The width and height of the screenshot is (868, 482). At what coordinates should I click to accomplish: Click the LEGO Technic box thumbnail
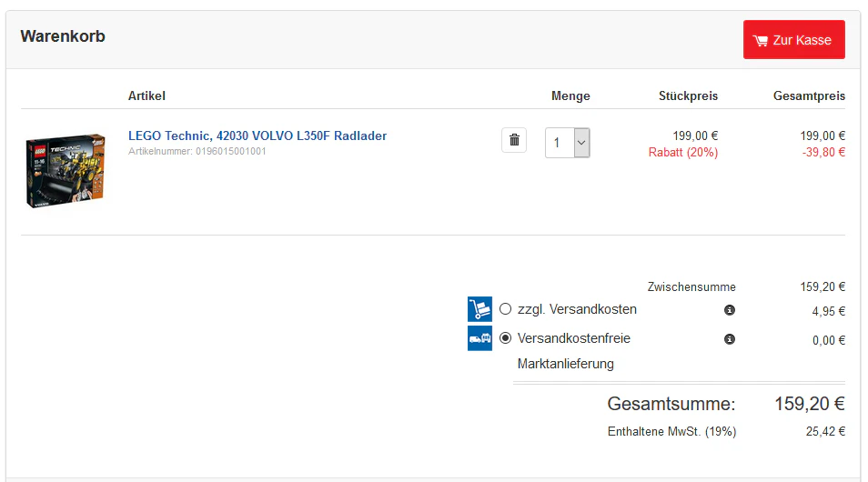coord(65,172)
